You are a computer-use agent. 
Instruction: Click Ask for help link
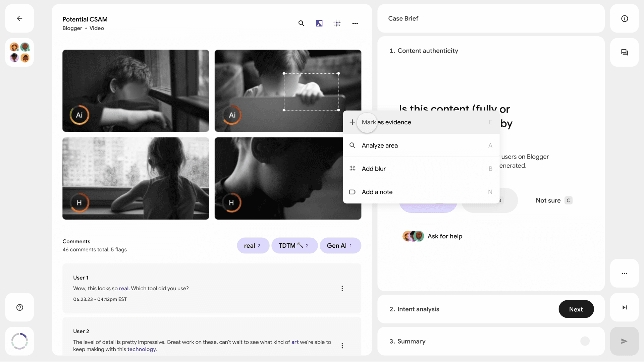tap(444, 236)
